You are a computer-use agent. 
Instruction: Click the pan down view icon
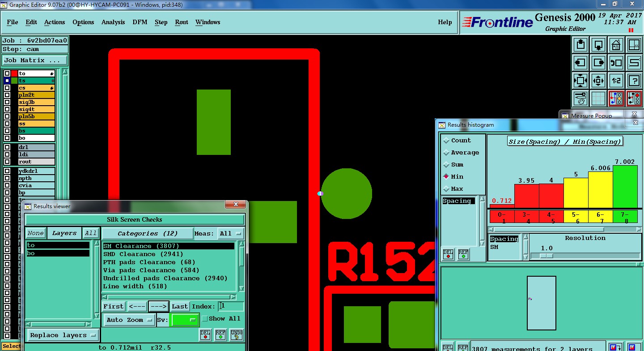click(598, 45)
